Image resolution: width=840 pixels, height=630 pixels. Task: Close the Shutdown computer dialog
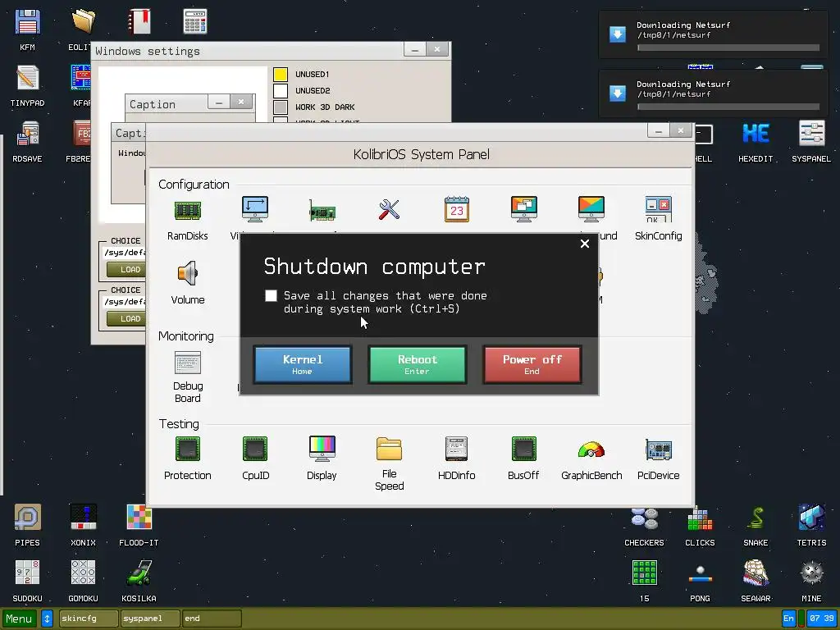pos(584,244)
